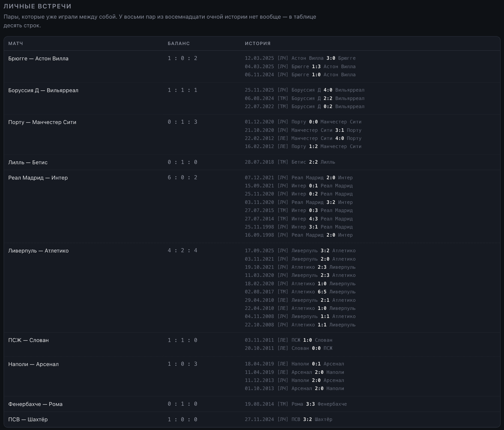Click history line 11.12.2013 Наполи 2:0 Арсенал

click(294, 380)
